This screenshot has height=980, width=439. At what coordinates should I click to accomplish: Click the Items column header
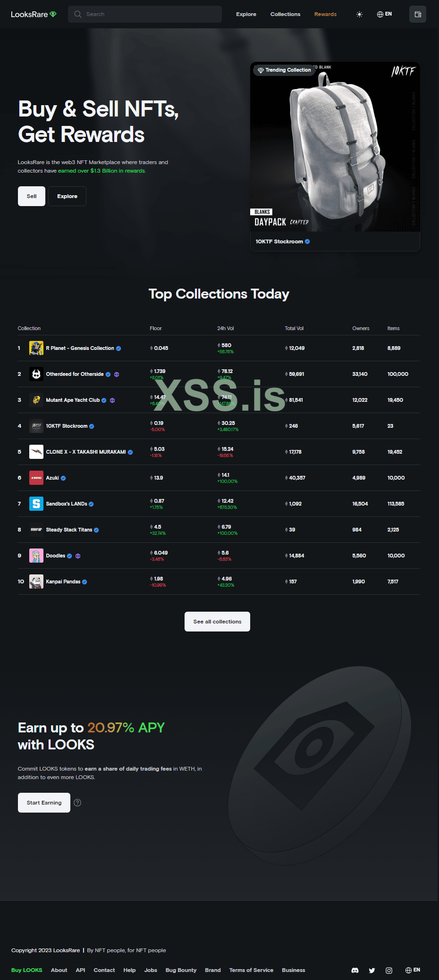(393, 328)
